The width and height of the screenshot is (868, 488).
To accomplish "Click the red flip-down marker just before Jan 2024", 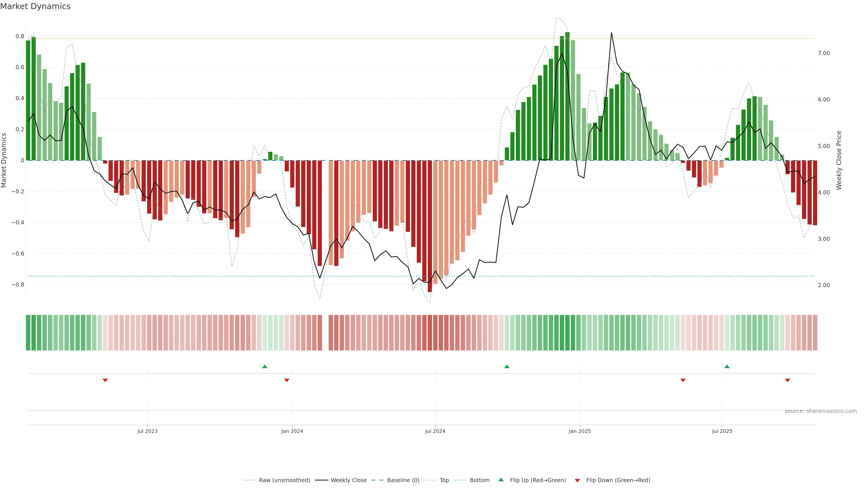I will coord(287,380).
